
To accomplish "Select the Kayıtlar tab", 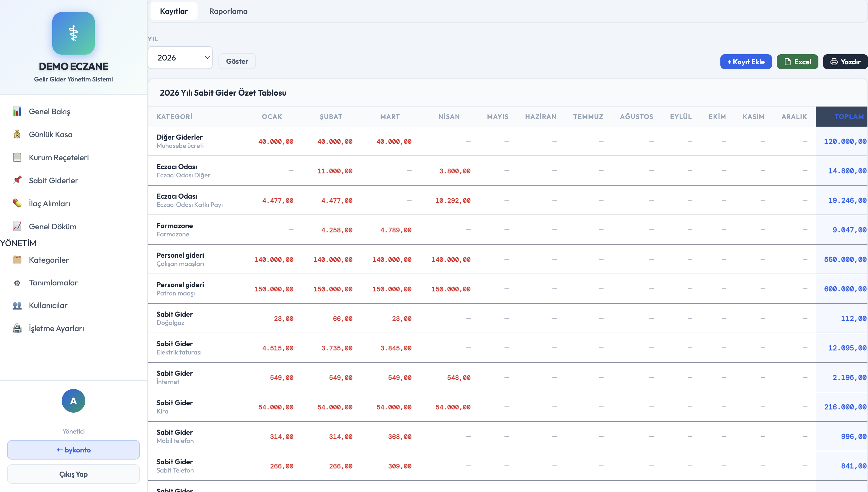I will [x=174, y=12].
